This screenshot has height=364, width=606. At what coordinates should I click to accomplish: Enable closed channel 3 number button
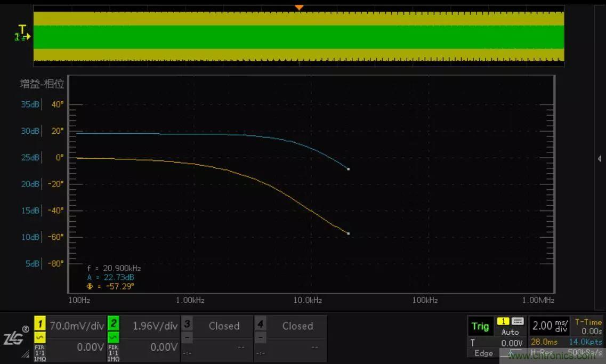click(x=187, y=323)
